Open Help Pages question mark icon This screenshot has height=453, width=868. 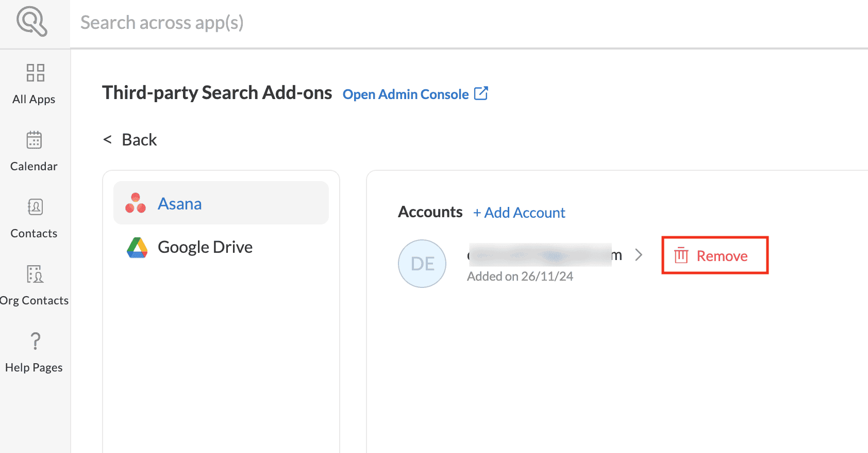(35, 341)
